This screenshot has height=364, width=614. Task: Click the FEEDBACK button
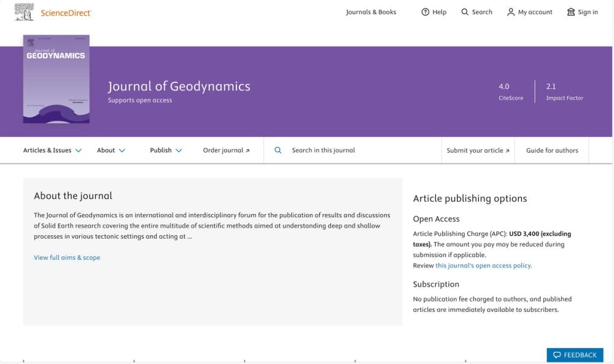[575, 355]
